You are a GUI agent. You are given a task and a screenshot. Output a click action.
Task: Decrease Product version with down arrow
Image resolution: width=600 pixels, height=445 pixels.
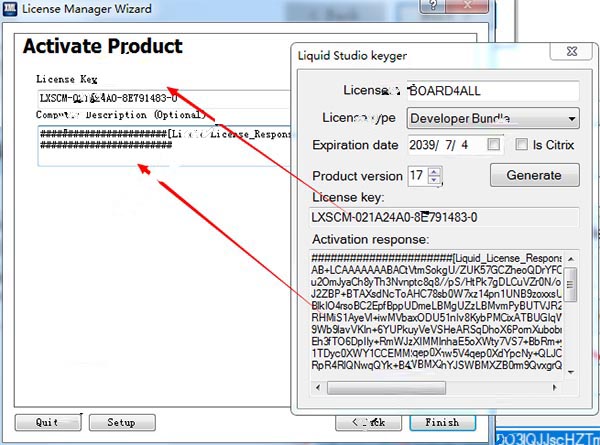coord(434,180)
